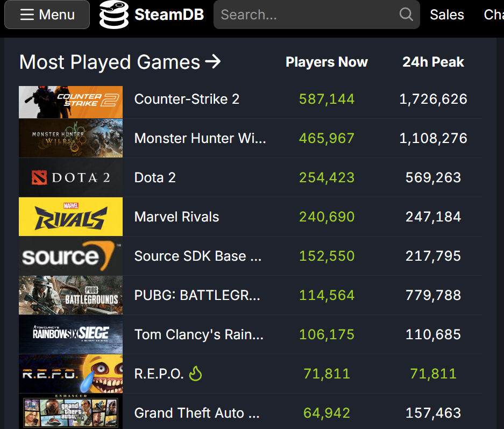Click the 24h Peak column header
The height and width of the screenshot is (429, 504).
pos(433,62)
